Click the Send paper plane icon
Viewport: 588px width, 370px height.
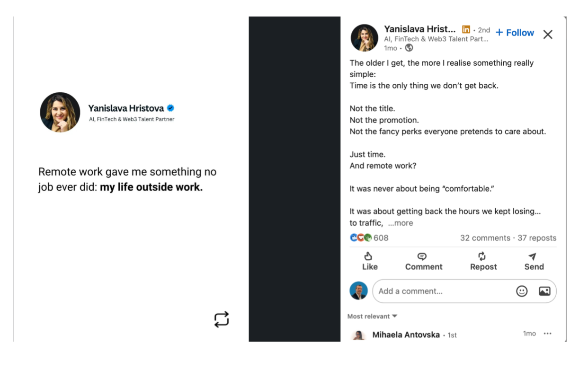click(x=533, y=256)
